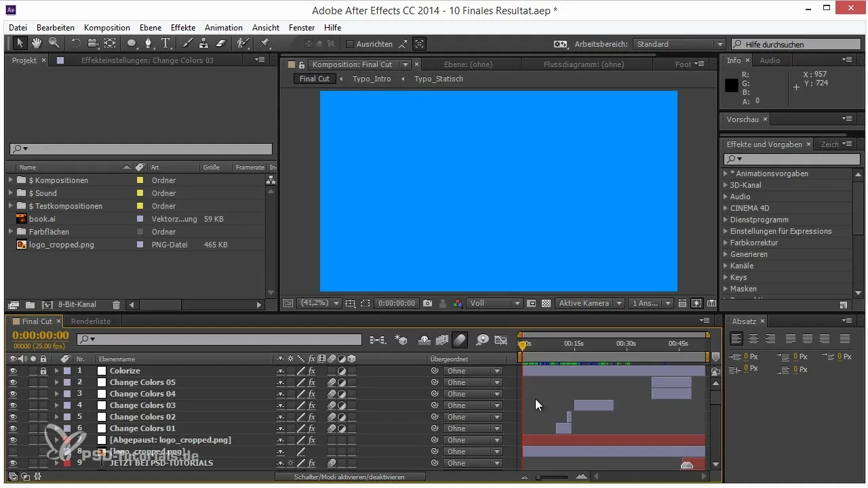Screen dimensions: 868x488
Task: Open the composition mini-flowchart
Action: tap(378, 340)
